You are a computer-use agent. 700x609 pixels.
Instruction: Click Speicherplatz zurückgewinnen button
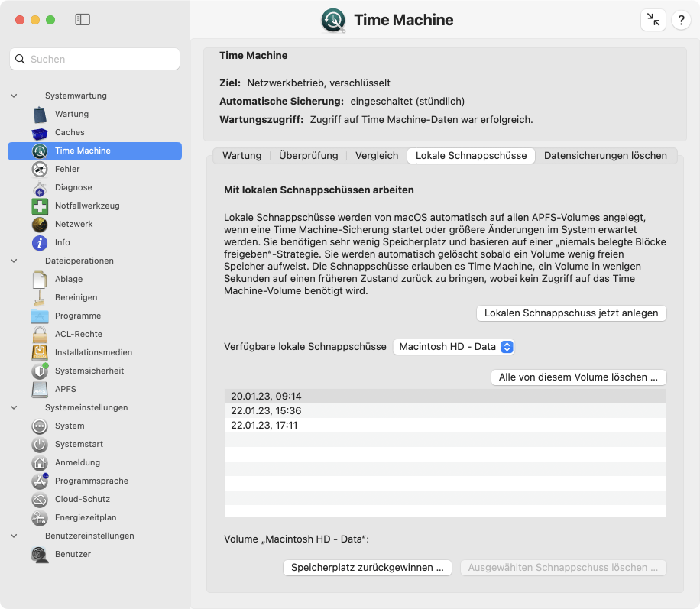pos(368,568)
